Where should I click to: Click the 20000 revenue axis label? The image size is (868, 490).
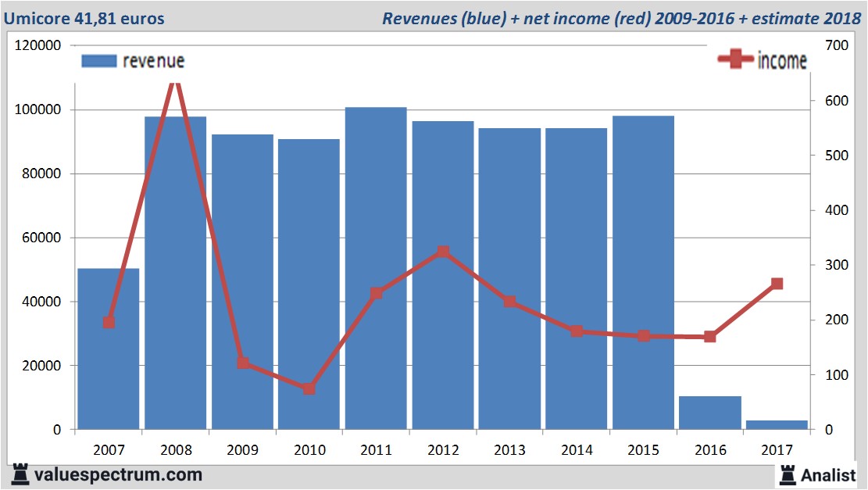(x=41, y=366)
